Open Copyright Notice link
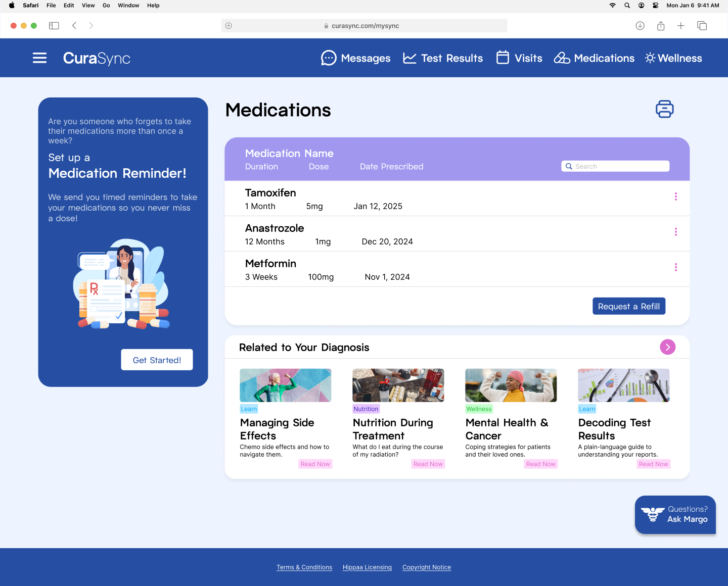 (427, 567)
